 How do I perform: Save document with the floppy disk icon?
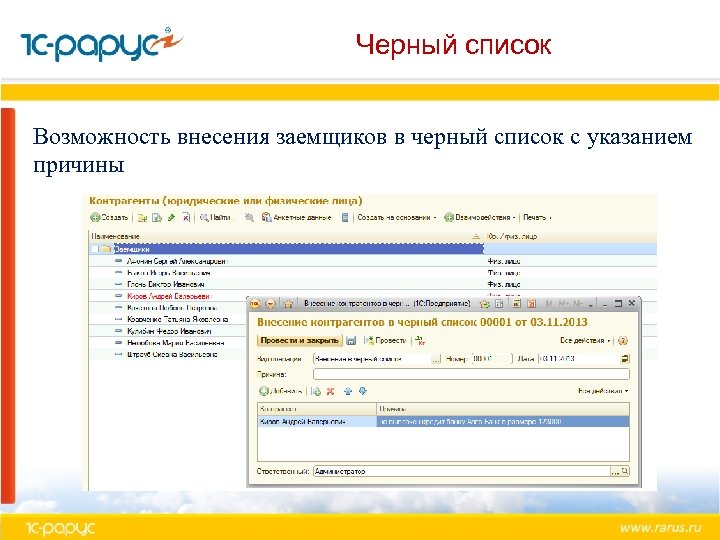(x=351, y=341)
